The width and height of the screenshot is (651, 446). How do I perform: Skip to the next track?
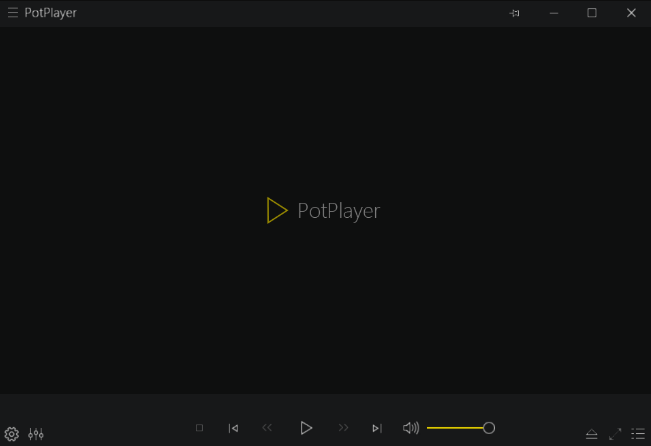(377, 428)
